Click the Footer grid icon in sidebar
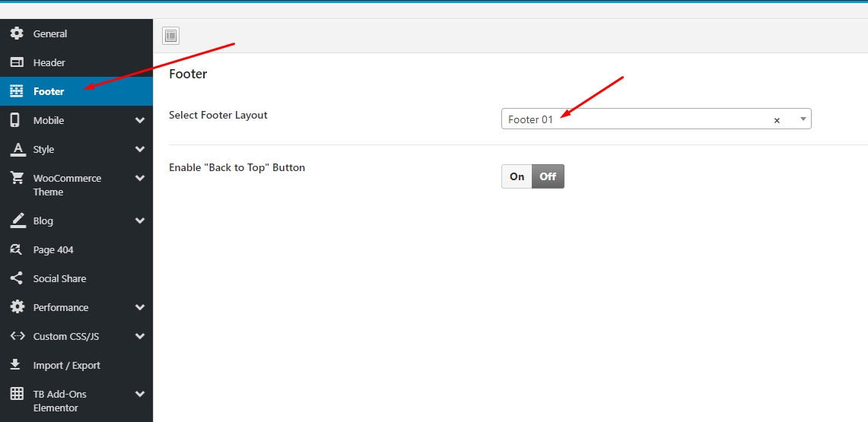The image size is (868, 422). pyautogui.click(x=16, y=91)
